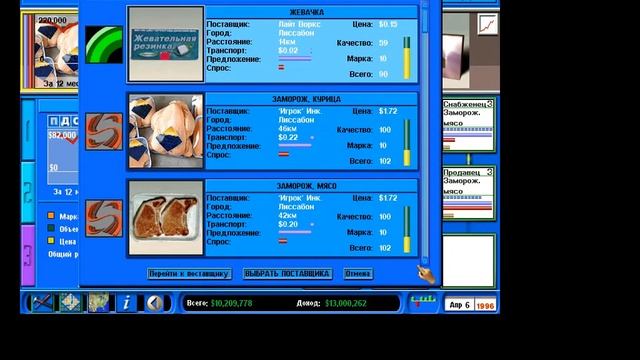Click the dark green Объем legend swatch

coord(51,228)
